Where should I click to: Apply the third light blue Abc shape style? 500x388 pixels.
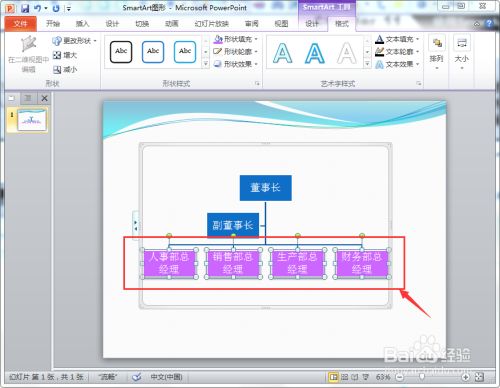click(185, 52)
